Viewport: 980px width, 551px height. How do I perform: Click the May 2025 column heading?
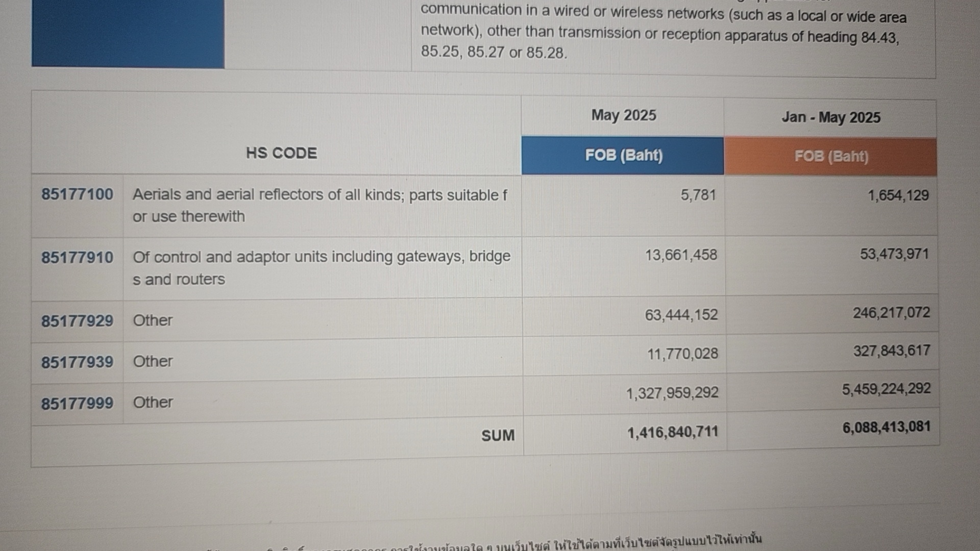pos(624,116)
